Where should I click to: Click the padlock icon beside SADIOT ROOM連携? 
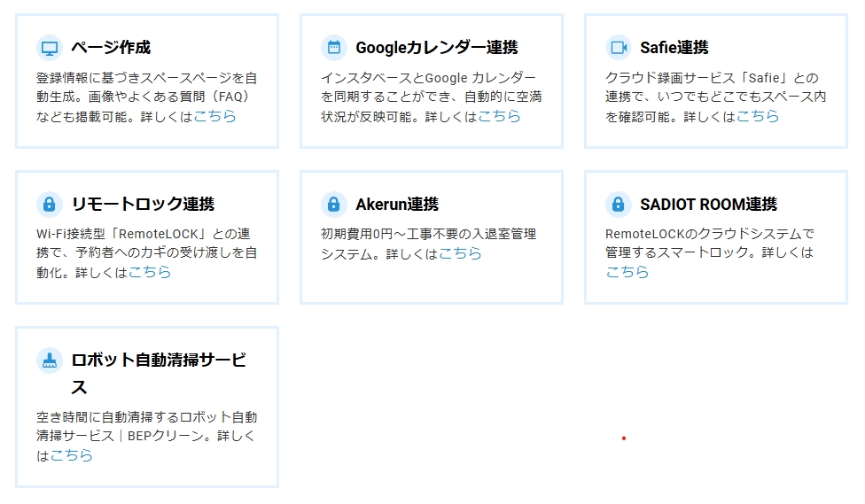click(619, 205)
